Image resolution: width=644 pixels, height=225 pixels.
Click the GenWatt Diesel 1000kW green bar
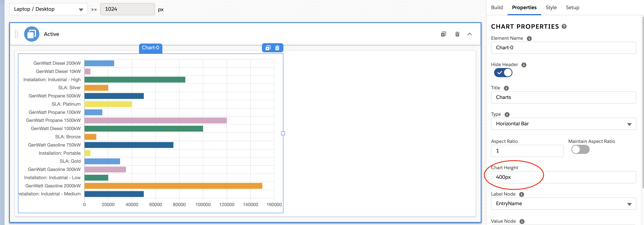point(144,129)
